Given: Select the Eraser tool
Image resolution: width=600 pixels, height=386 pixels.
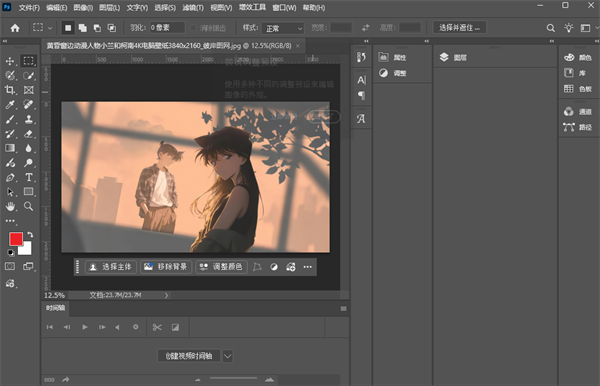Looking at the screenshot, I should 29,134.
